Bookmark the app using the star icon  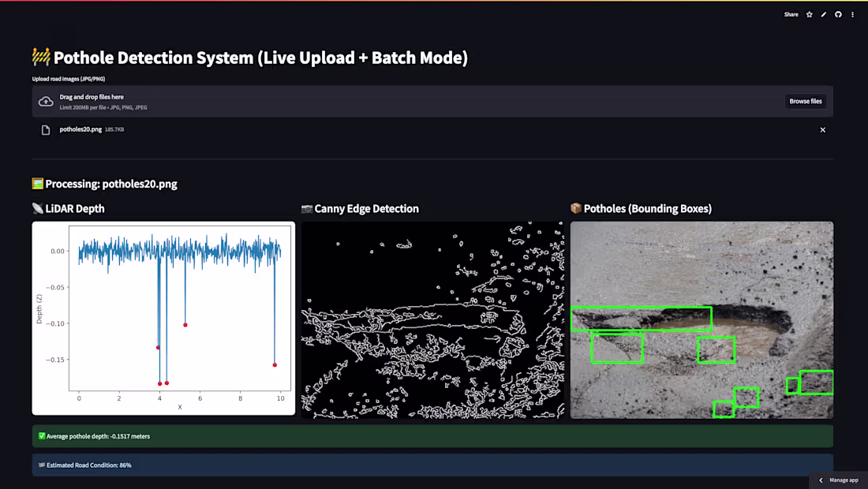coord(809,14)
